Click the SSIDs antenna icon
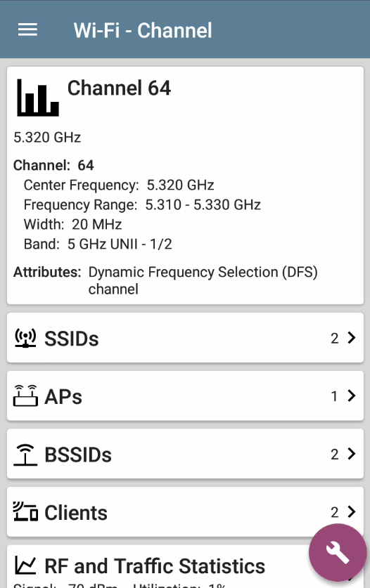Image resolution: width=370 pixels, height=588 pixels. tap(25, 338)
